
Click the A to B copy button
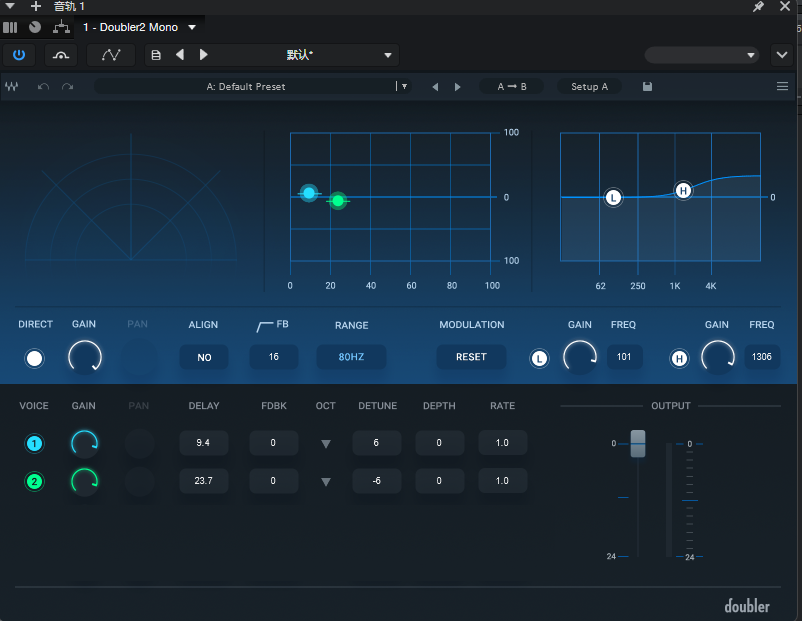(510, 87)
